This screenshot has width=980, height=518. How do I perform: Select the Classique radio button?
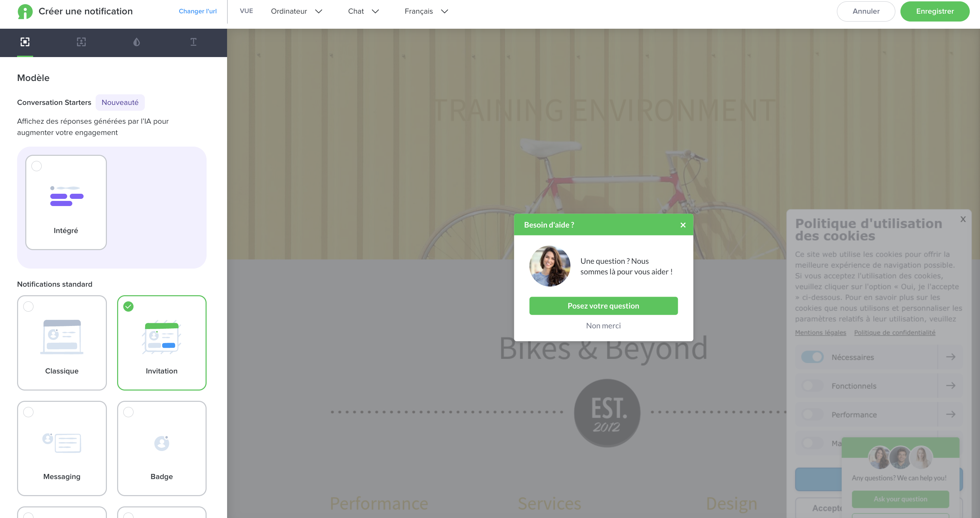(x=29, y=307)
